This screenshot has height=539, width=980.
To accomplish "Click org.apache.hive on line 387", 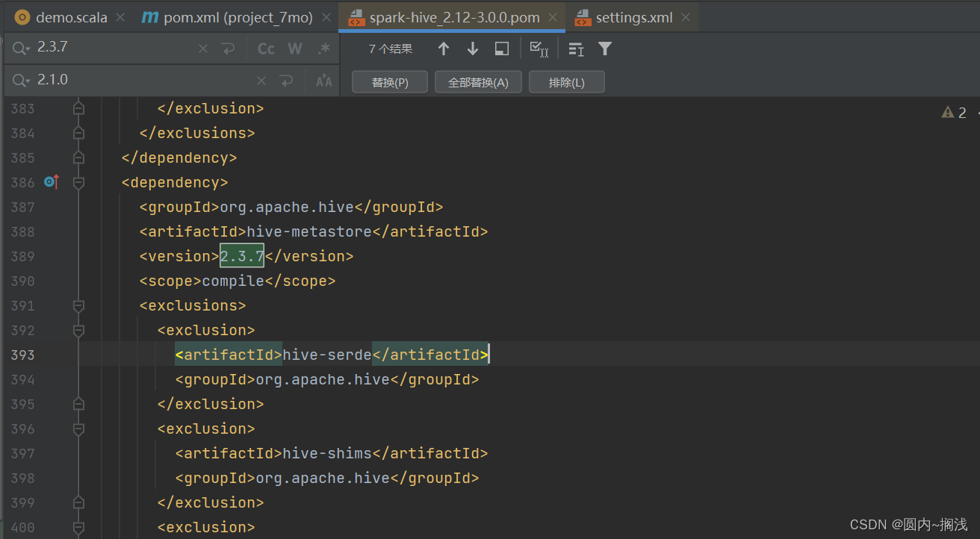I will tap(287, 207).
